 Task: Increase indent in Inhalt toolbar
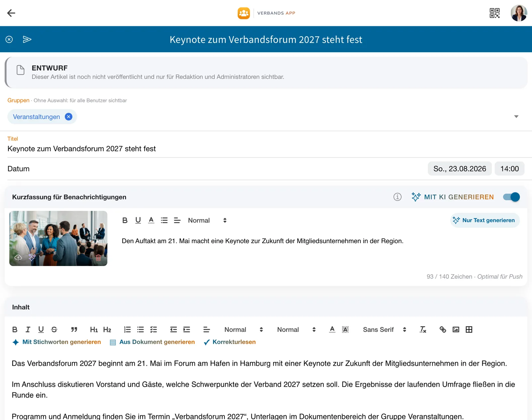coord(187,330)
